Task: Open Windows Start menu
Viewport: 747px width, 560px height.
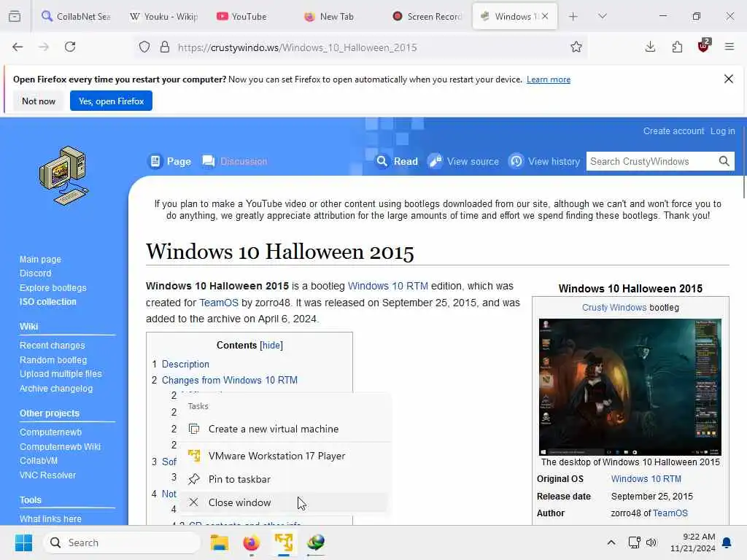Action: 23,542
